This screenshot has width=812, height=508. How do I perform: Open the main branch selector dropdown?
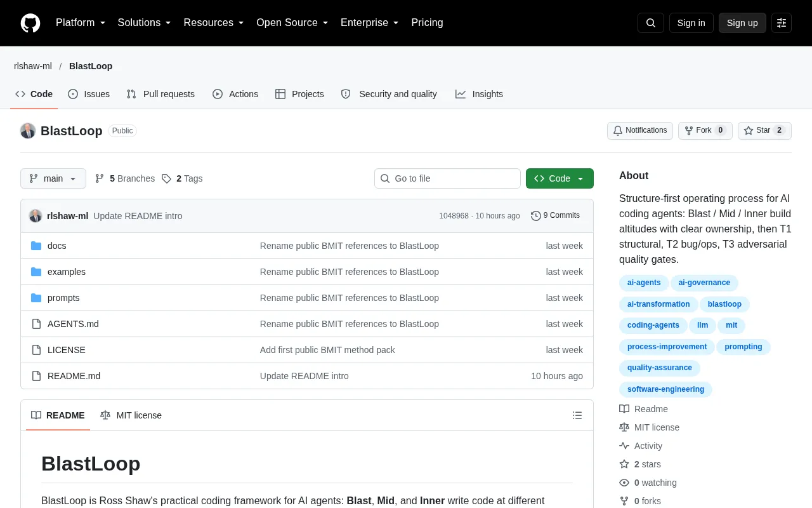click(x=53, y=178)
